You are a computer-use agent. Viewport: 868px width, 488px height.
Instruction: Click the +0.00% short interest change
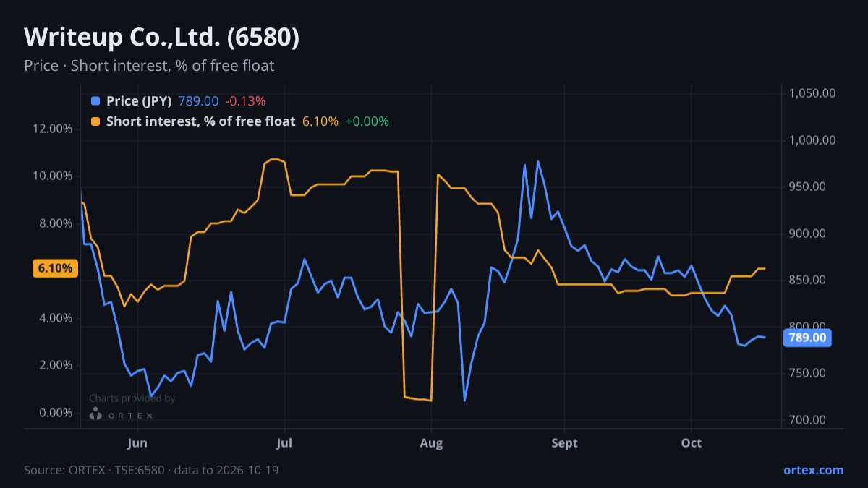[x=367, y=121]
